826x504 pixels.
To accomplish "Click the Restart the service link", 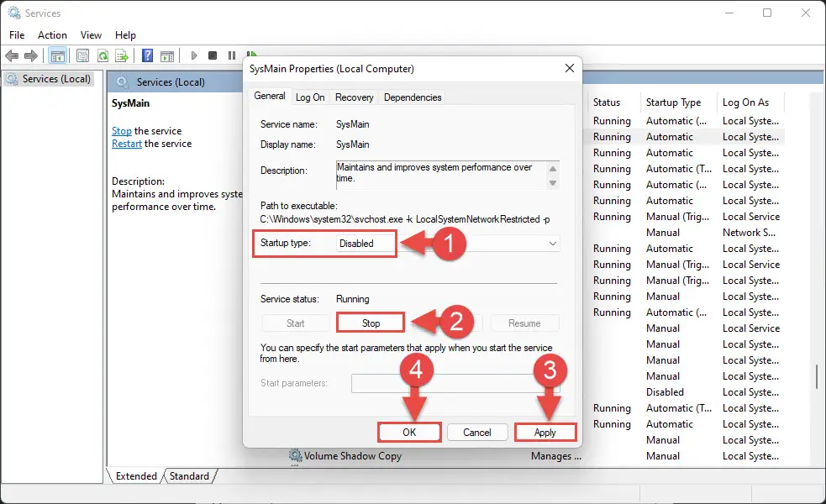I will (127, 144).
